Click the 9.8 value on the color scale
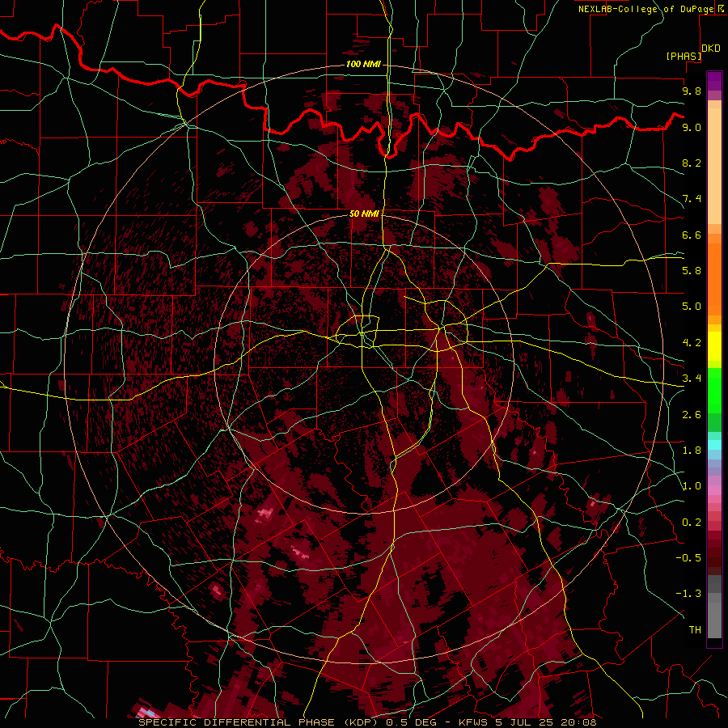 (x=692, y=91)
